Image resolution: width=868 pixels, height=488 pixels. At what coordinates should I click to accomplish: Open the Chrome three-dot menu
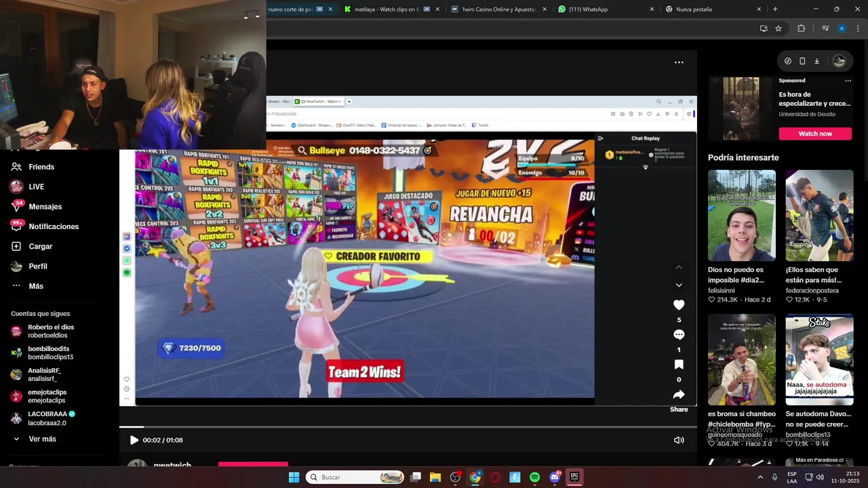click(857, 28)
